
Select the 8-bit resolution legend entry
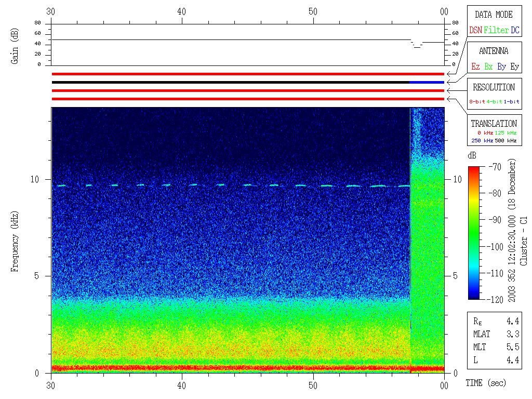pos(477,102)
